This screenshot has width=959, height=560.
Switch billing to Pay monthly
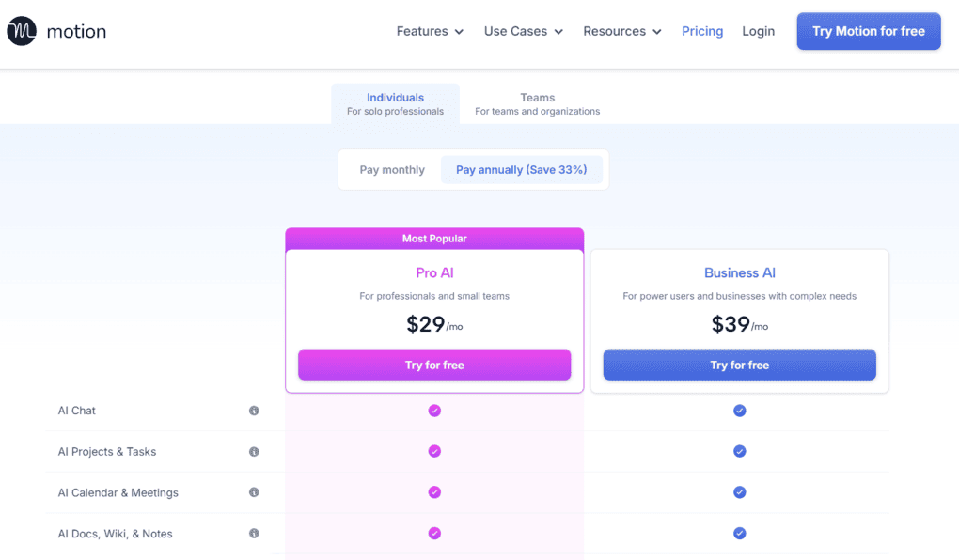[391, 169]
